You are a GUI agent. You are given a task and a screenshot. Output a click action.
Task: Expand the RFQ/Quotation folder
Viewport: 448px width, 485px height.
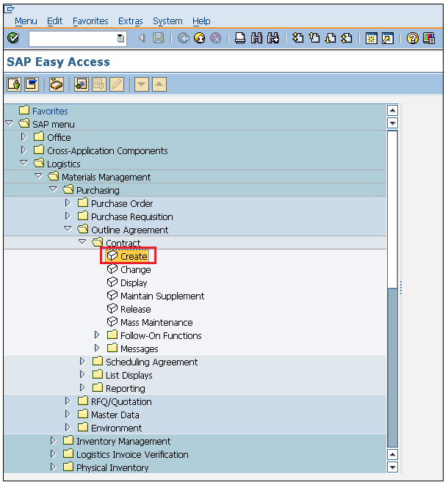(68, 401)
